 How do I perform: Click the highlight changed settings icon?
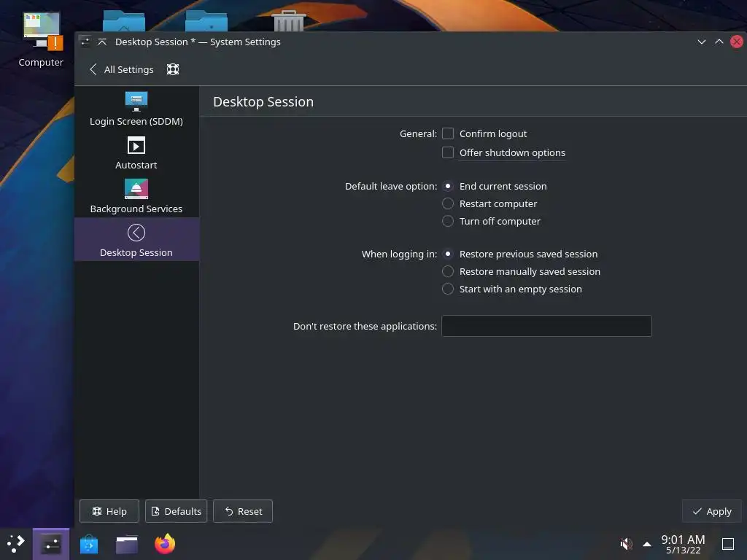point(172,69)
